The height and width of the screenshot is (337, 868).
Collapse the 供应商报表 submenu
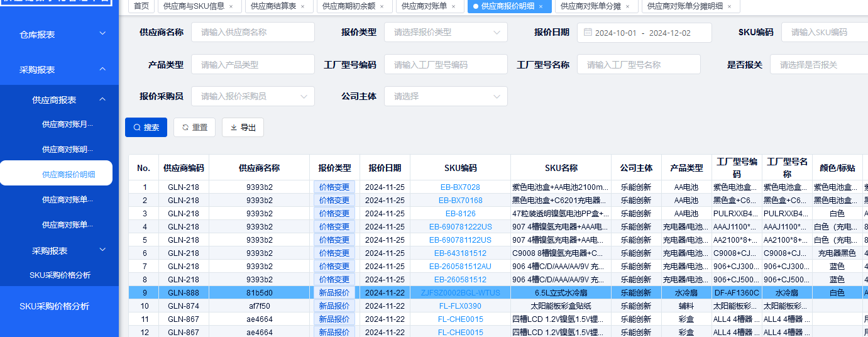[x=102, y=100]
